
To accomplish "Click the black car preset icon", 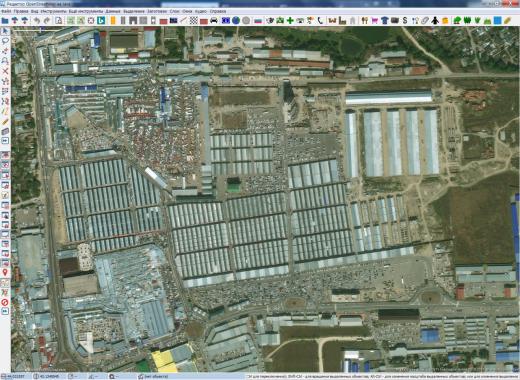I will pos(214,21).
